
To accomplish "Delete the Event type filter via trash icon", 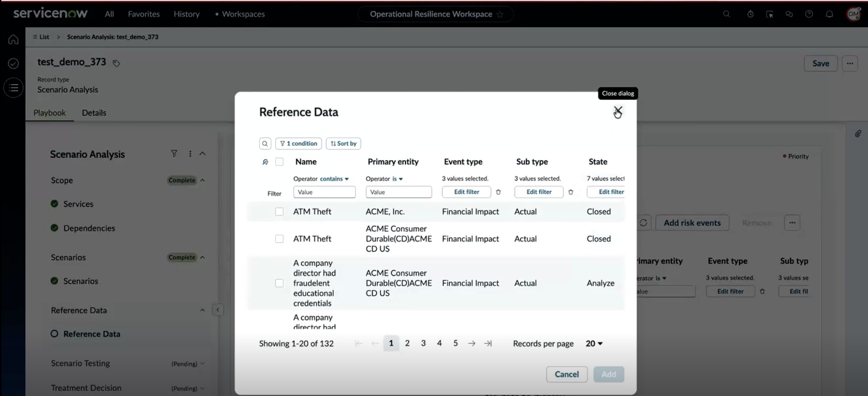I will [x=498, y=192].
